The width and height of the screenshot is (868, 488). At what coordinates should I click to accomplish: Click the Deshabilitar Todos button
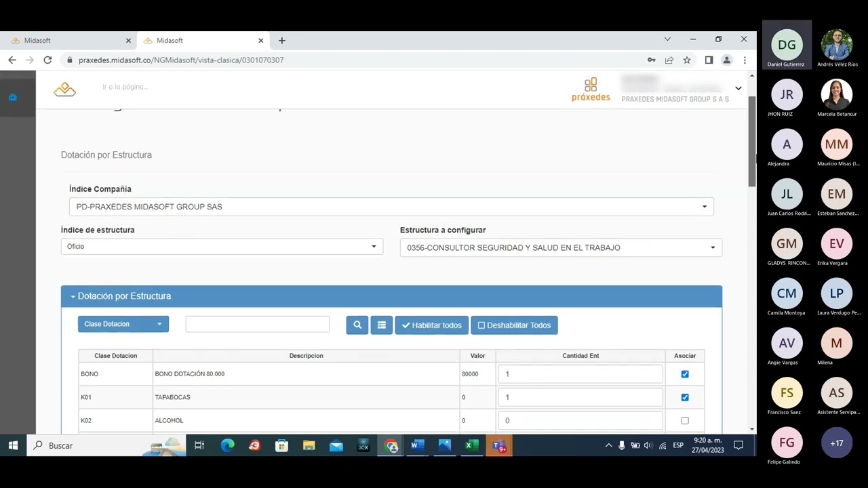(x=514, y=325)
